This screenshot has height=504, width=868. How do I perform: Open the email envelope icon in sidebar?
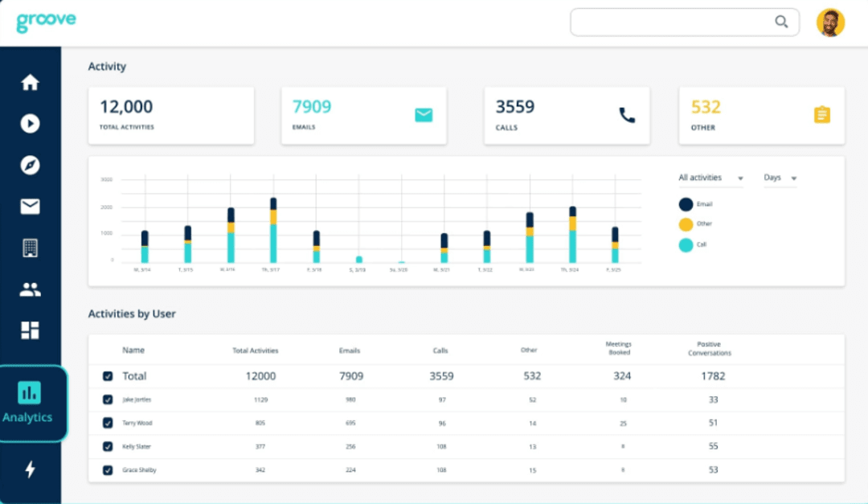click(x=30, y=206)
